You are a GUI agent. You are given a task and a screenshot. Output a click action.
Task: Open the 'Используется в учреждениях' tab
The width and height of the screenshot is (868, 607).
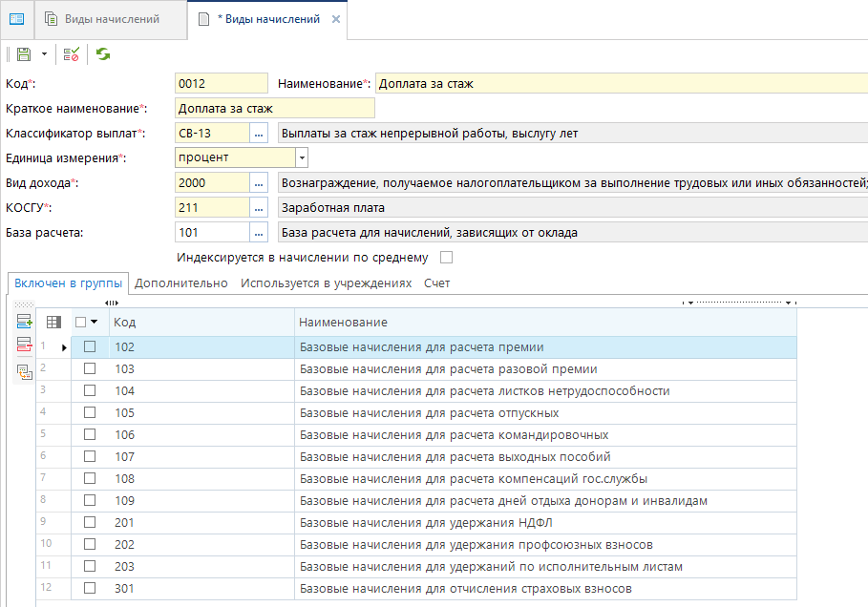coord(326,283)
